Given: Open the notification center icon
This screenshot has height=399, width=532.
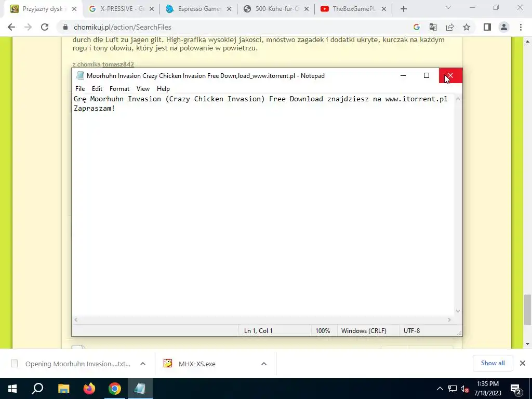Looking at the screenshot, I should pyautogui.click(x=516, y=389).
